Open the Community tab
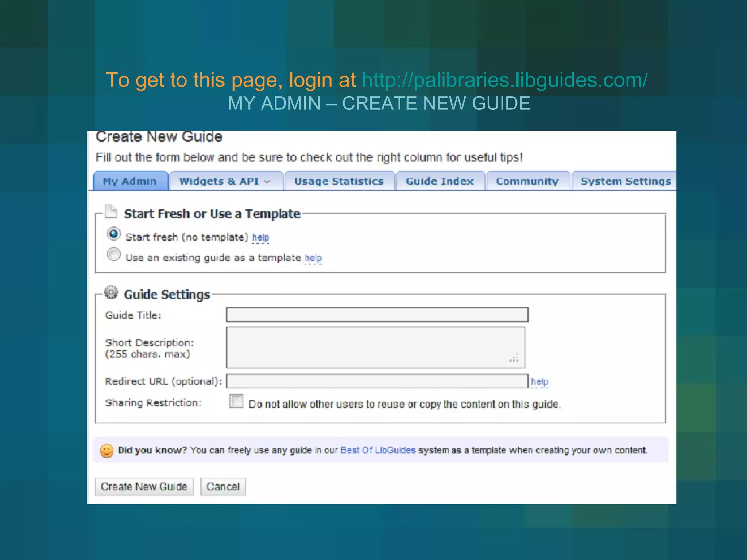Screen dimensions: 747x560 [x=527, y=181]
